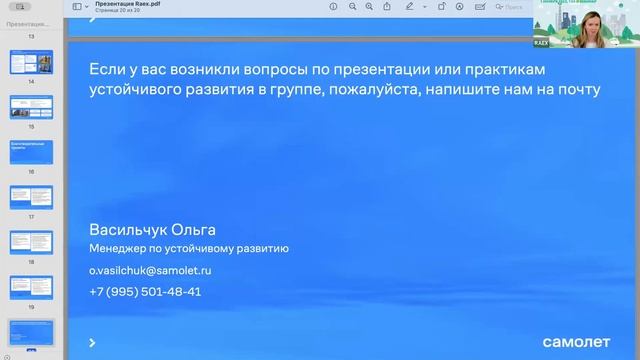The width and height of the screenshot is (640, 360).
Task: Click the title Менеджер по устойчивому развитию
Action: [x=189, y=249]
